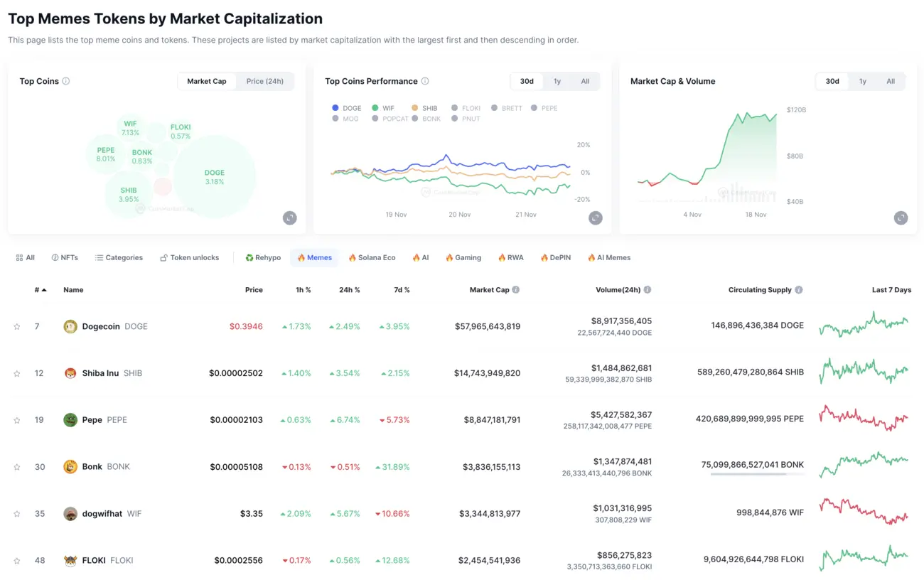Viewport: 924px width, 580px height.
Task: Sort table by rank number column
Action: (x=41, y=290)
